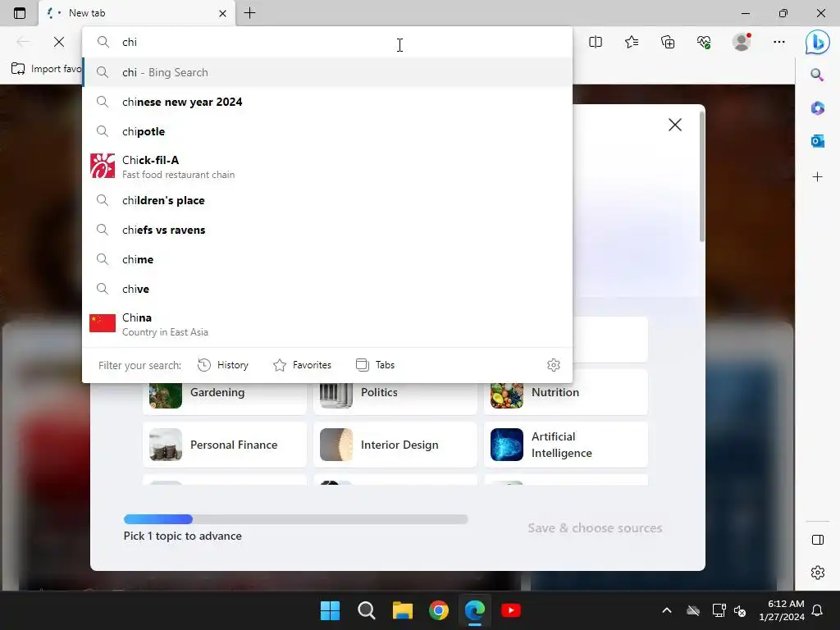Open taskbar Search
840x630 pixels.
tap(367, 610)
